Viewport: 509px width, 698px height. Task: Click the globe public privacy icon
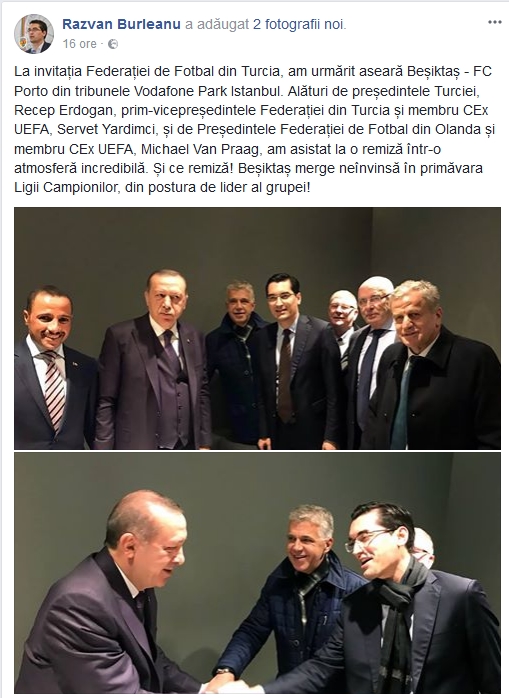pyautogui.click(x=113, y=44)
